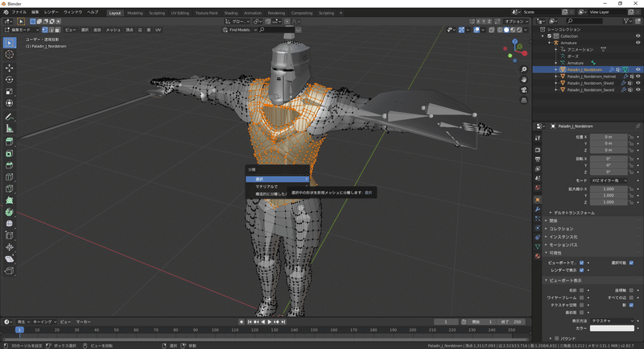Viewport: 644px width, 349px height.
Task: Click the カラー white color swatch
Action: coord(612,328)
